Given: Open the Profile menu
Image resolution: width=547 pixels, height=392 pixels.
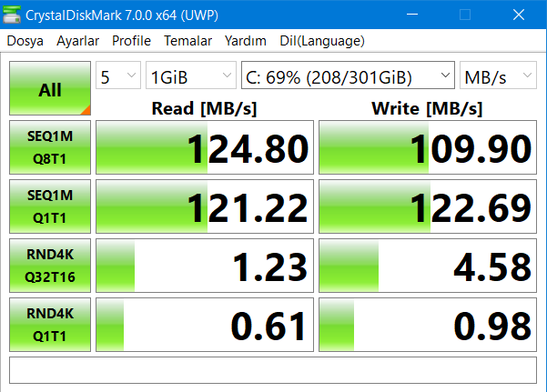Looking at the screenshot, I should tap(131, 41).
